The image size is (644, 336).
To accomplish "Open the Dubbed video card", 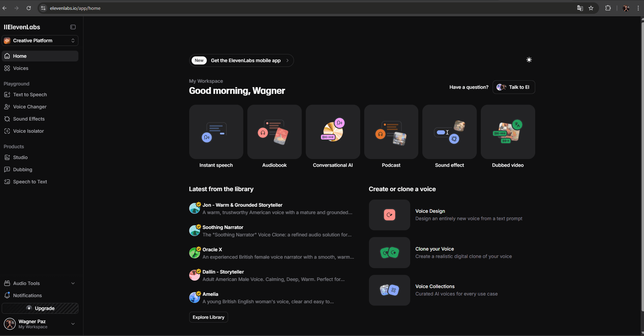I will pos(508,132).
